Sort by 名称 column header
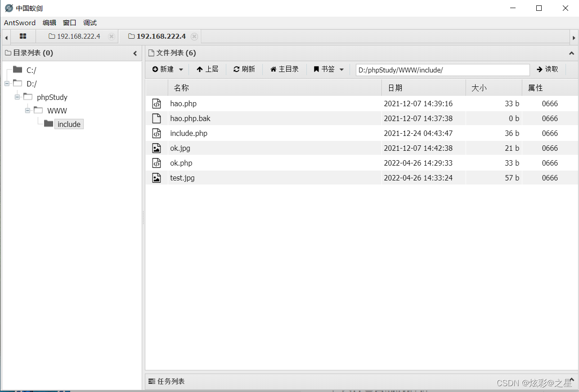The image size is (579, 392). pos(274,88)
